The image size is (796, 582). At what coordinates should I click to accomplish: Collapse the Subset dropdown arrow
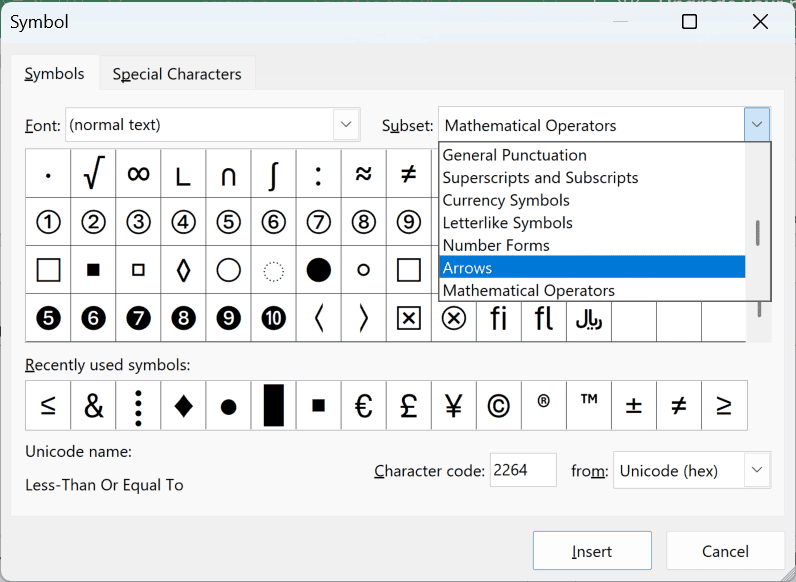[757, 124]
